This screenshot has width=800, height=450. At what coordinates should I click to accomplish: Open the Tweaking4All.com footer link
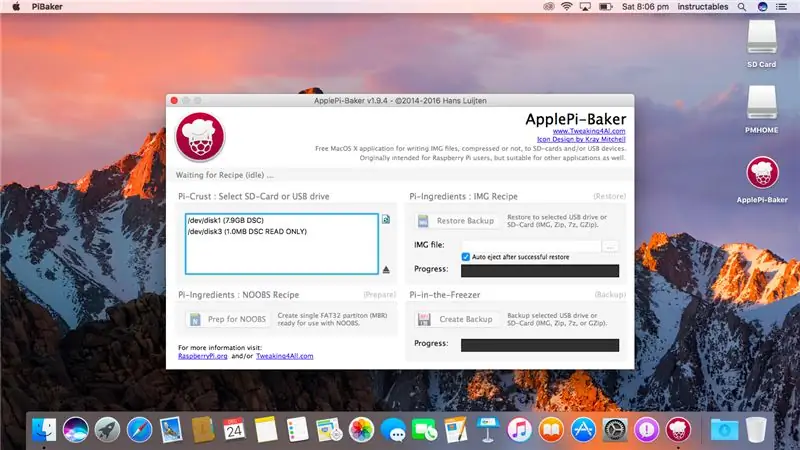(x=285, y=356)
